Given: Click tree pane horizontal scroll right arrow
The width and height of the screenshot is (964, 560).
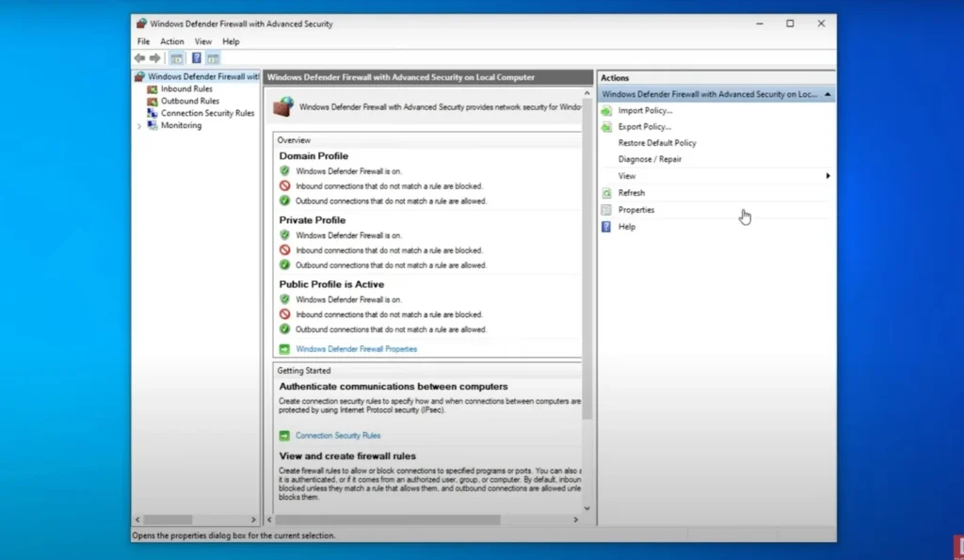Looking at the screenshot, I should [x=253, y=520].
